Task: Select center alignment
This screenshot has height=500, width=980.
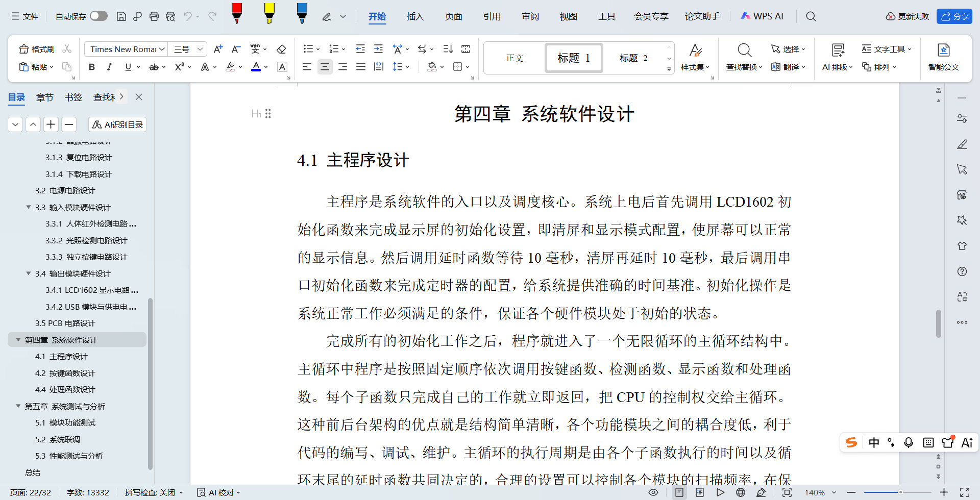Action: click(x=325, y=67)
